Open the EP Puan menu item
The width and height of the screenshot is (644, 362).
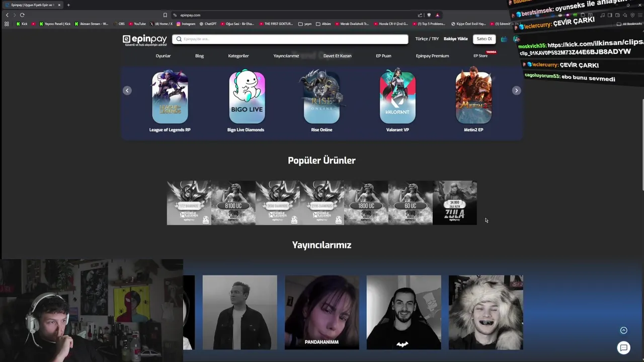(383, 56)
